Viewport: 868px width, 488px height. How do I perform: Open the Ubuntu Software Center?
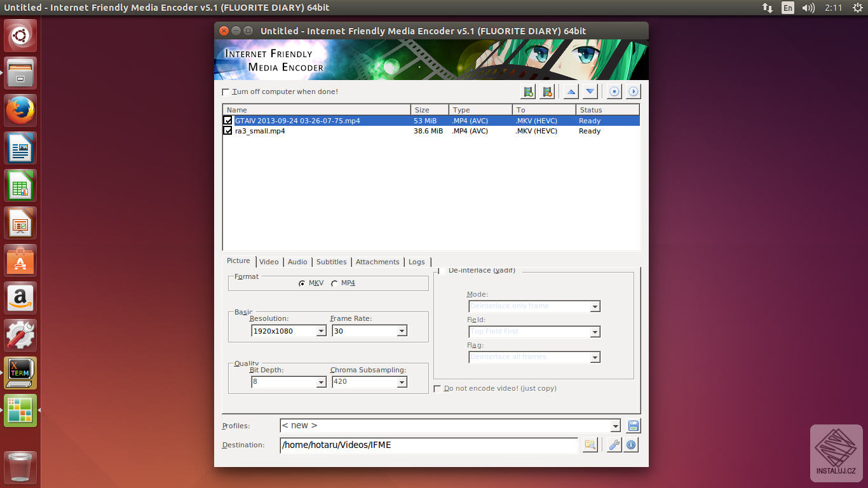pos(21,261)
